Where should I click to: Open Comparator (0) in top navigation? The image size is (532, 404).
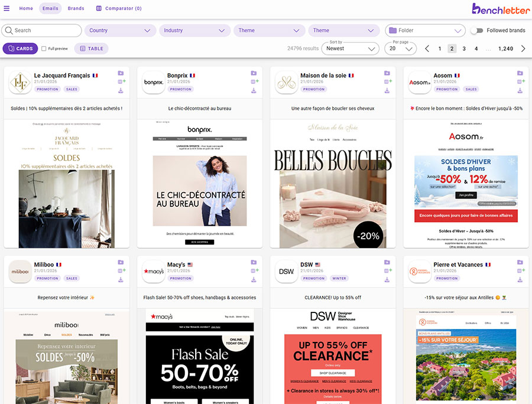[x=119, y=8]
